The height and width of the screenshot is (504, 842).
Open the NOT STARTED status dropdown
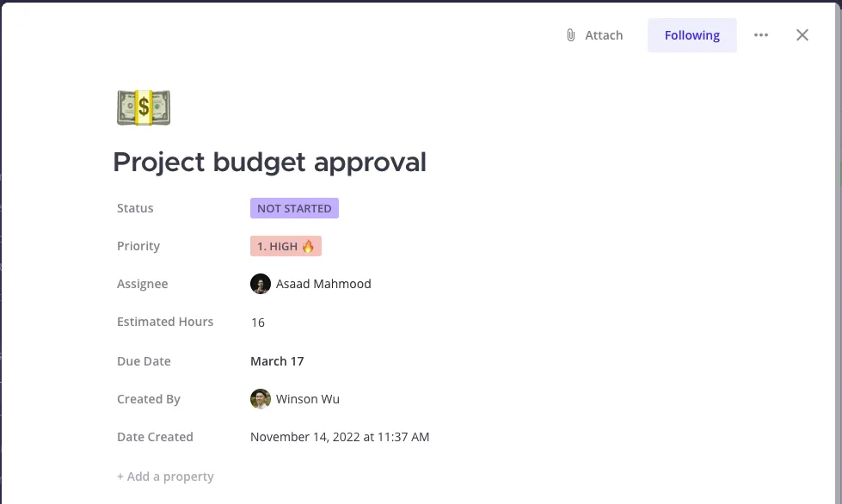tap(294, 208)
